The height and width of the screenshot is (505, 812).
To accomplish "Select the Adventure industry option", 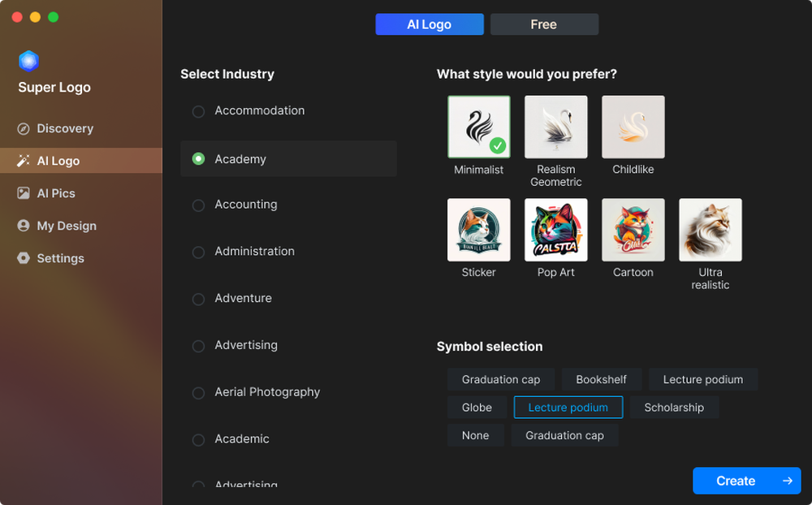I will tap(198, 299).
